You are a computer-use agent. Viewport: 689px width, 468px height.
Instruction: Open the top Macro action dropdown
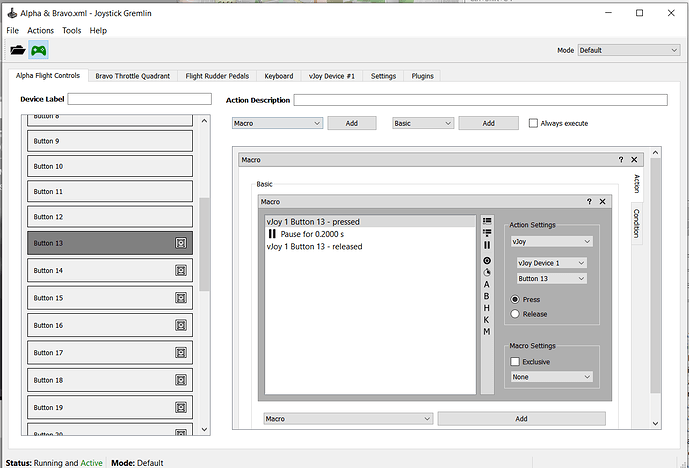tap(277, 123)
